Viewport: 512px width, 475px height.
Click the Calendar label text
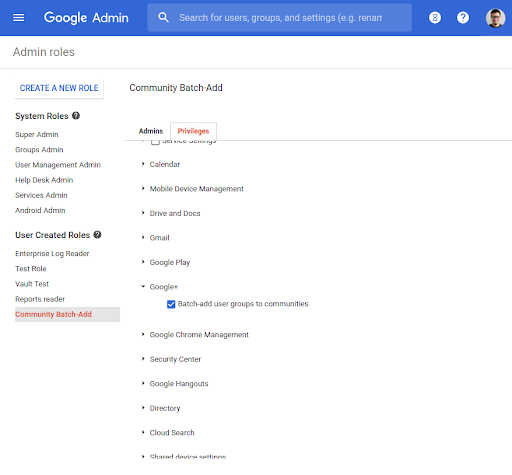(165, 164)
